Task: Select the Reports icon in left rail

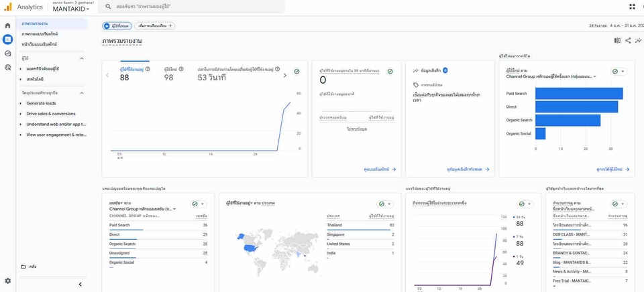Action: [x=7, y=40]
